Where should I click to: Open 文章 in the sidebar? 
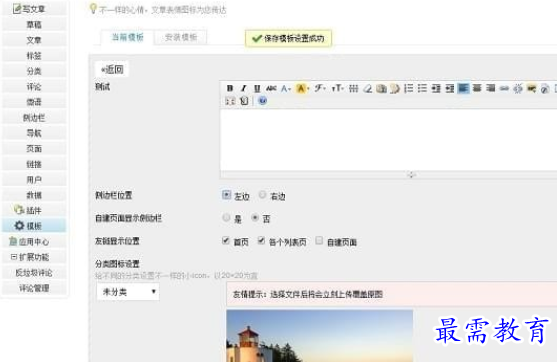(34, 40)
